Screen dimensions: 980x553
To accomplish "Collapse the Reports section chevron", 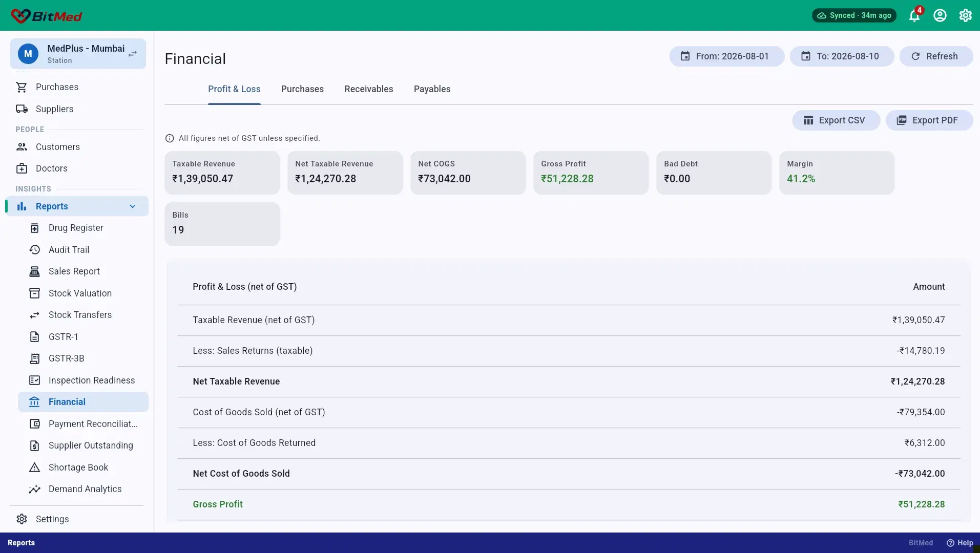I will coord(133,206).
